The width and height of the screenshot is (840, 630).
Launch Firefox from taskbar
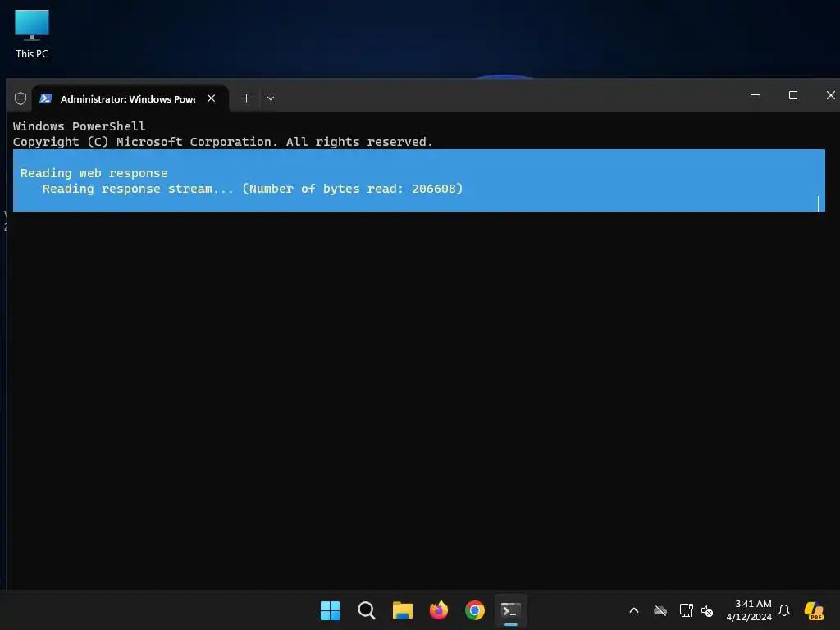pos(439,610)
